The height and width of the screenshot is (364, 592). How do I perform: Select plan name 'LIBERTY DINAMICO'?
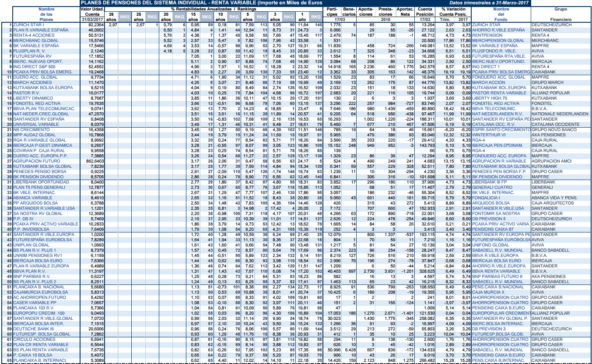pos(33,98)
